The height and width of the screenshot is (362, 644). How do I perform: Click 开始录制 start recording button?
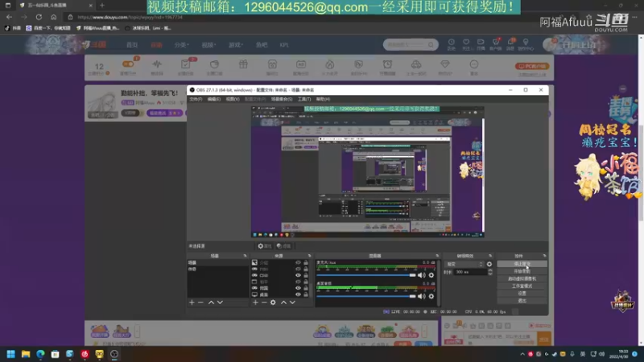point(522,271)
